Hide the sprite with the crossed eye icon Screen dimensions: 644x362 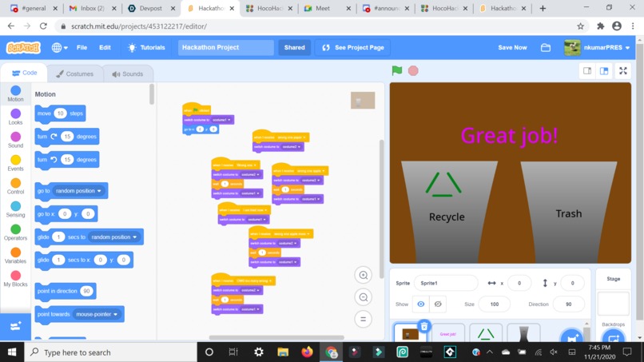[x=438, y=304]
